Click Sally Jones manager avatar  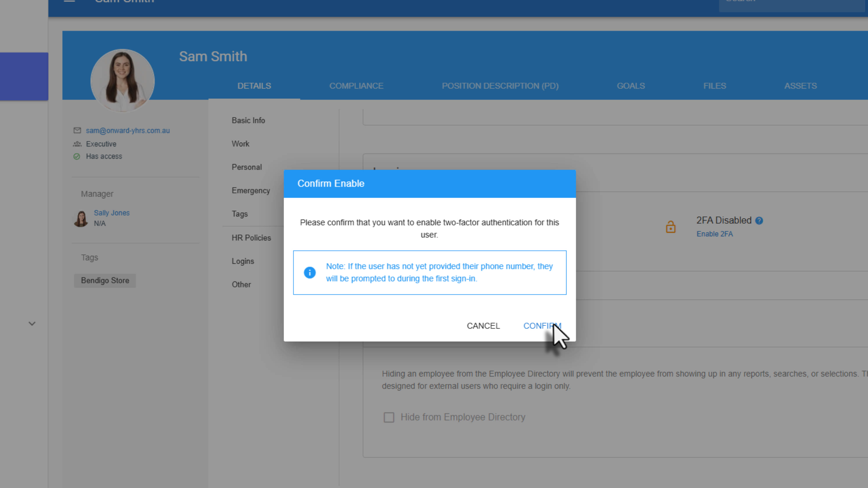[x=81, y=218]
